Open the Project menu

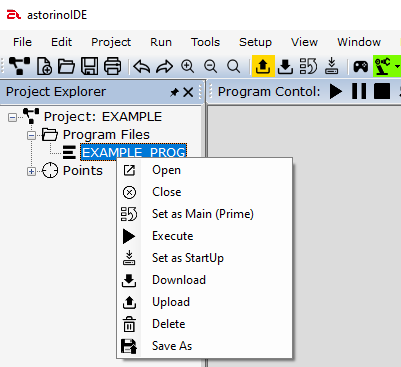pyautogui.click(x=111, y=42)
